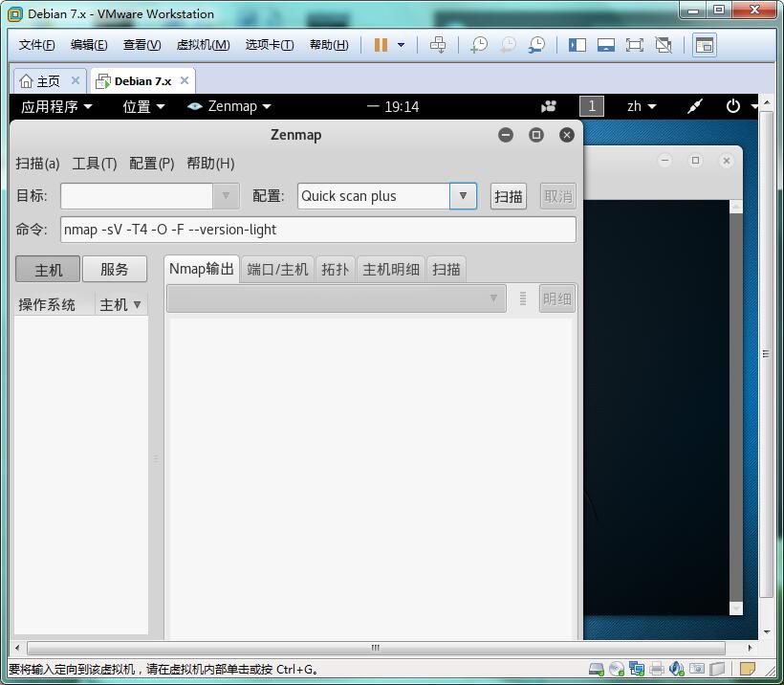This screenshot has width=784, height=685.
Task: Click the network adapter status icon
Action: coord(637,669)
